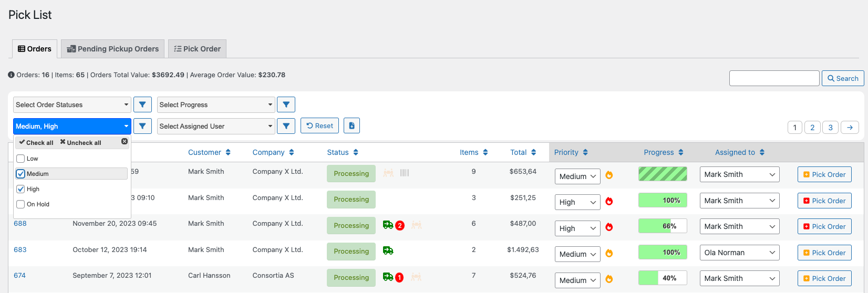The width and height of the screenshot is (868, 293).
Task: Sort by Progress column header
Action: tap(664, 152)
